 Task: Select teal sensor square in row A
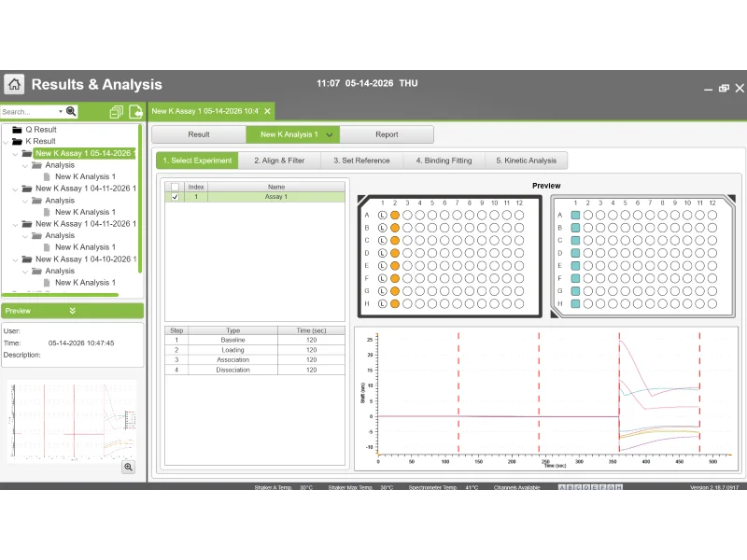click(575, 216)
